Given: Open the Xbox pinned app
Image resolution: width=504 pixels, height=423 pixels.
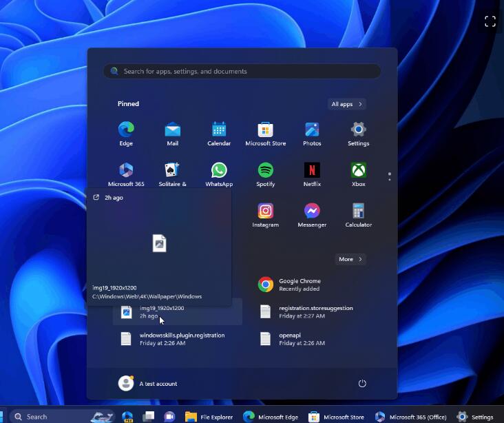Looking at the screenshot, I should 359,175.
